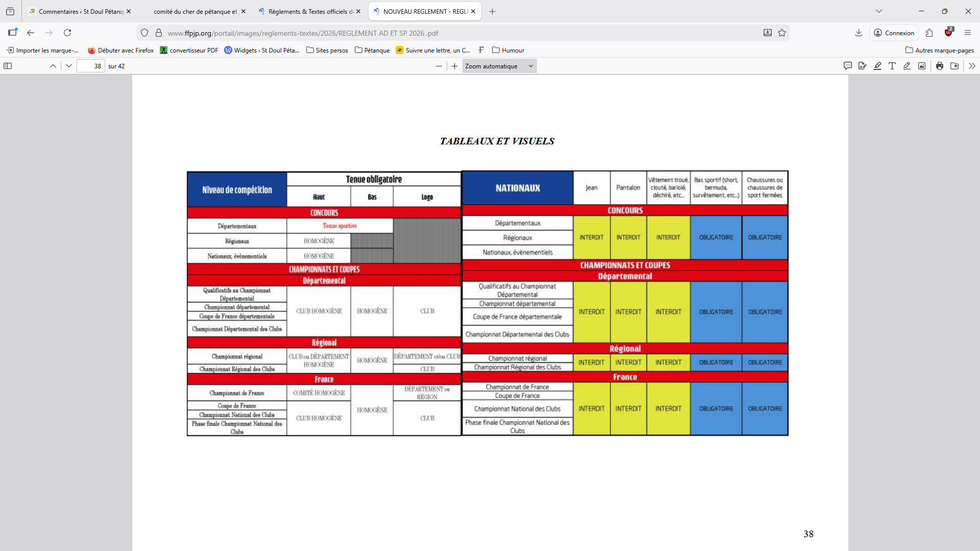Click the page number input field
The image size is (980, 551).
coord(91,66)
